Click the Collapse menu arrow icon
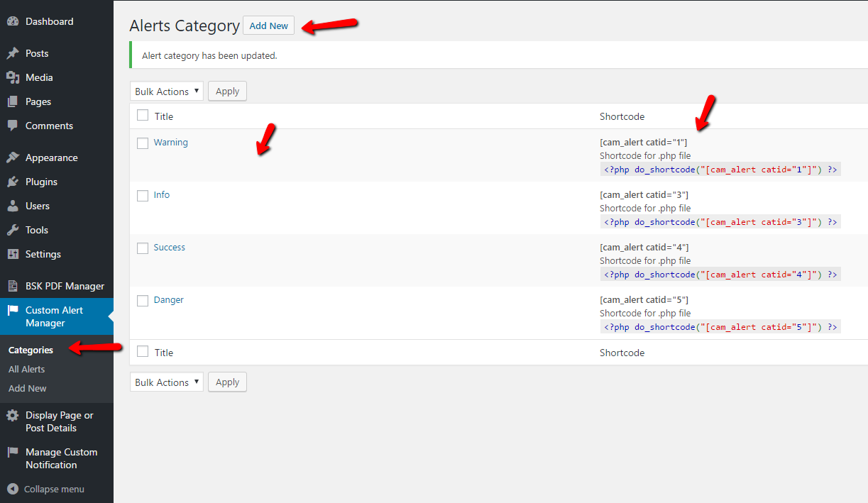The width and height of the screenshot is (868, 503). coord(13,489)
